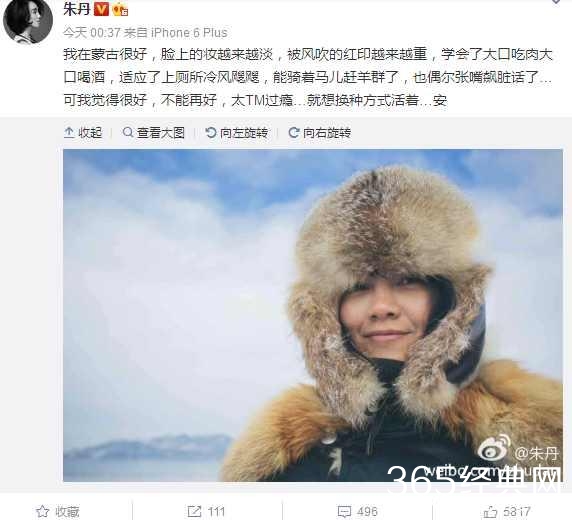
Task: Like the post with the thumbs-up icon
Action: (490, 512)
